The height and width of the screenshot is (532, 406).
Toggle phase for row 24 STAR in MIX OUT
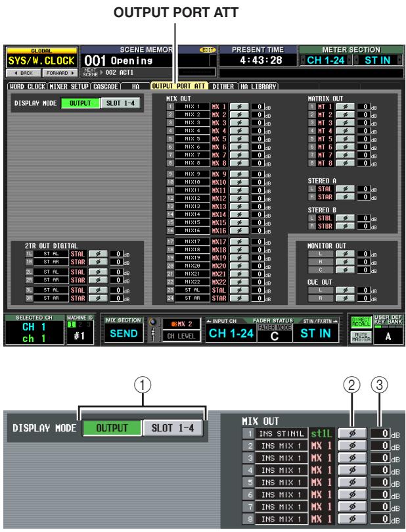coord(239,299)
